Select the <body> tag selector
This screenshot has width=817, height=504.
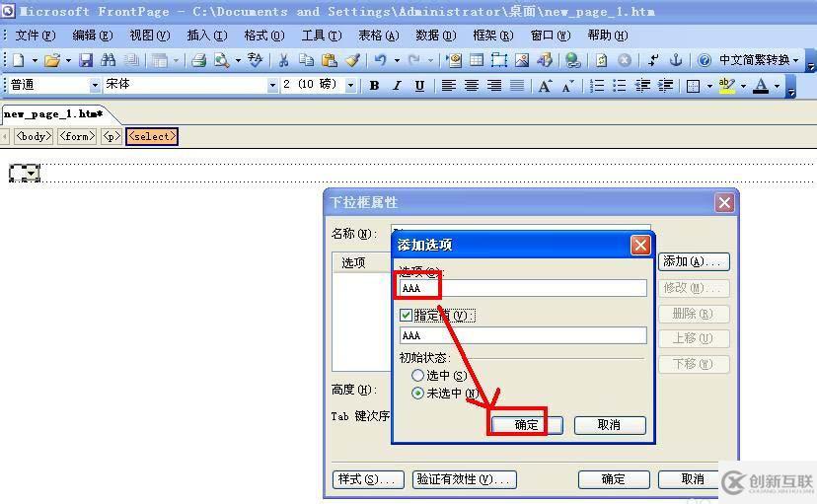tap(34, 136)
